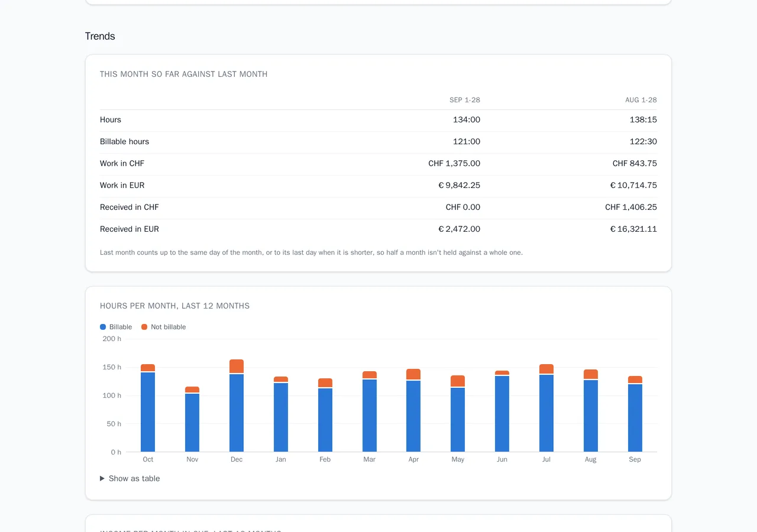Click the 200 h axis label

tap(112, 339)
